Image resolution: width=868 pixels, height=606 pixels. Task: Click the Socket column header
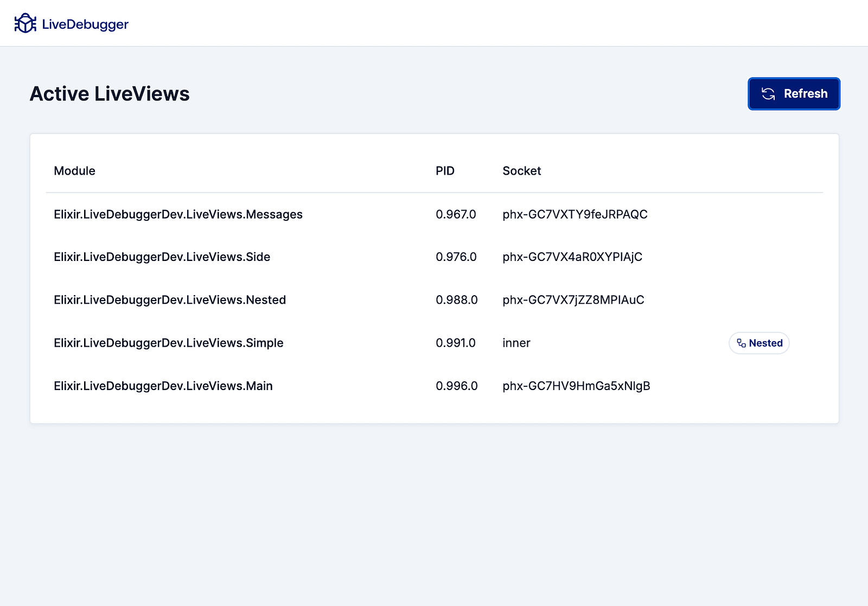521,171
